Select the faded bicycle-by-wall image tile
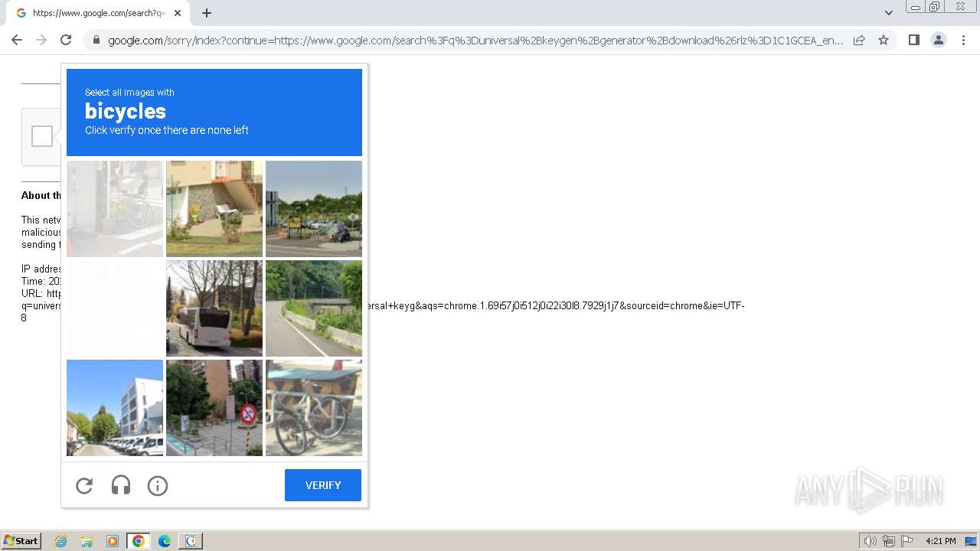The height and width of the screenshot is (551, 980). pos(115,209)
